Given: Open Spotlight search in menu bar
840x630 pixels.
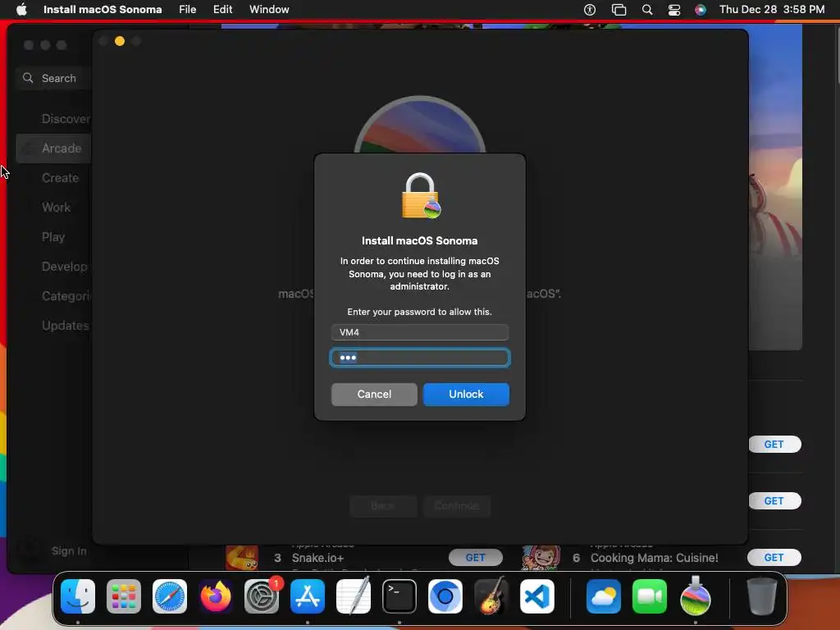Looking at the screenshot, I should (x=647, y=10).
